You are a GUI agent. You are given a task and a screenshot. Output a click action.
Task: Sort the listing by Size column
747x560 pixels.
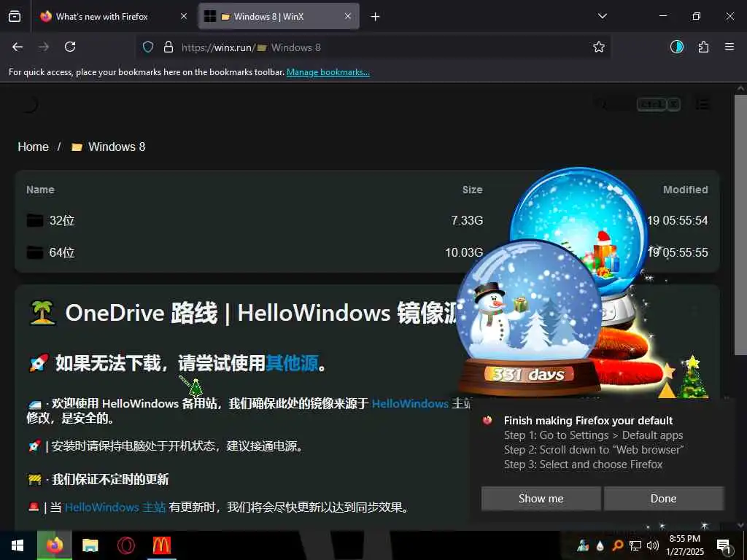point(472,190)
